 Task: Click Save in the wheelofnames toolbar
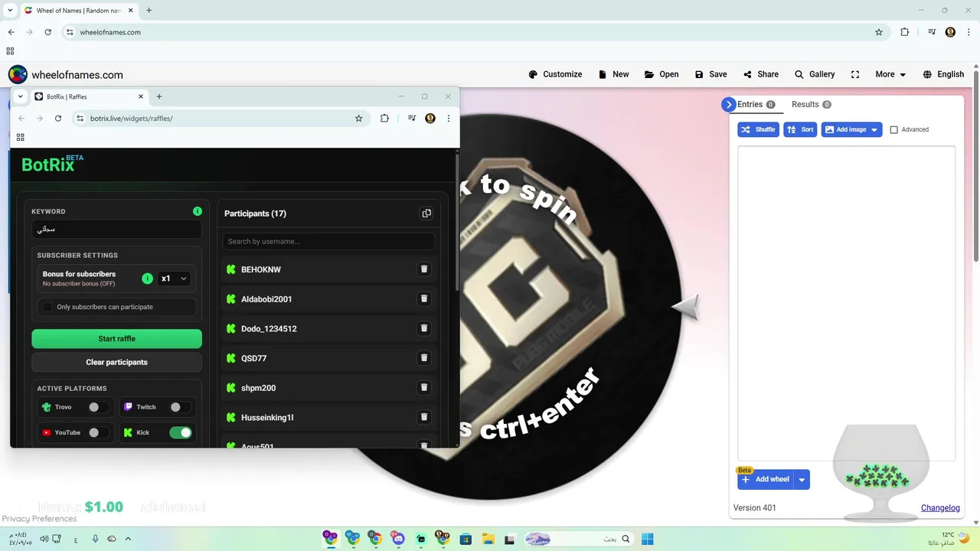tap(710, 74)
